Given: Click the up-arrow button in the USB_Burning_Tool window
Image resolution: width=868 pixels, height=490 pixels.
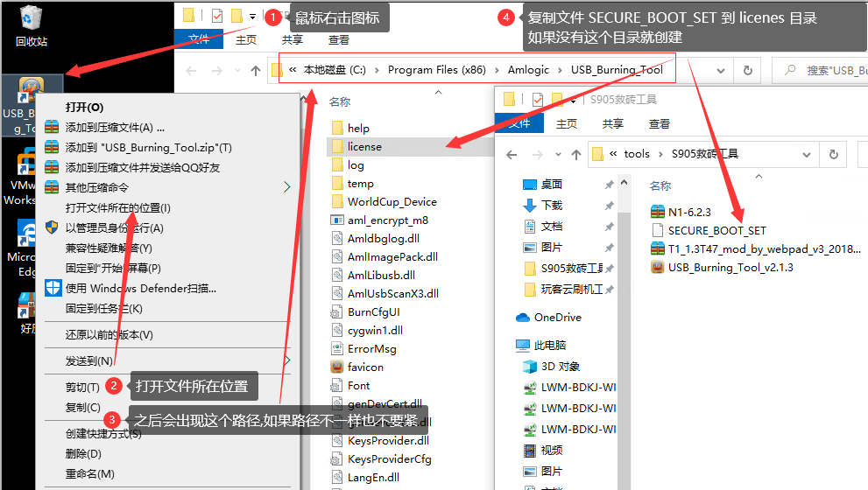Looking at the screenshot, I should tap(255, 70).
